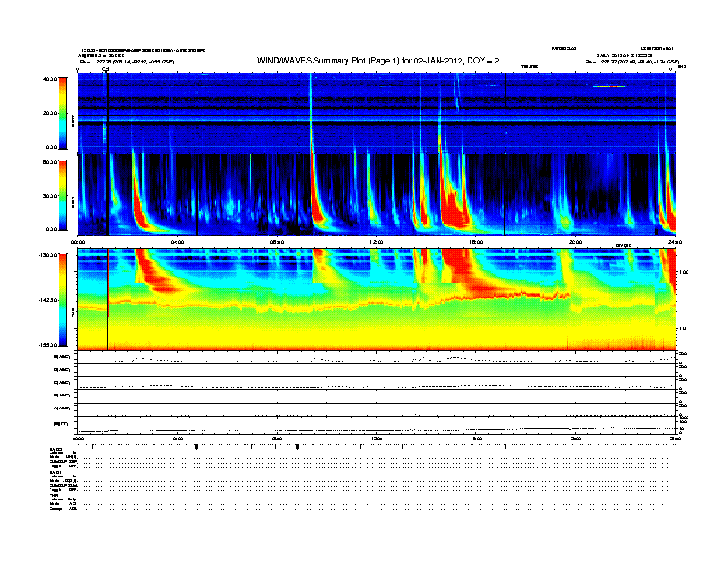Click the 04:00 tick label under RAD1 spectrogram

pyautogui.click(x=177, y=242)
